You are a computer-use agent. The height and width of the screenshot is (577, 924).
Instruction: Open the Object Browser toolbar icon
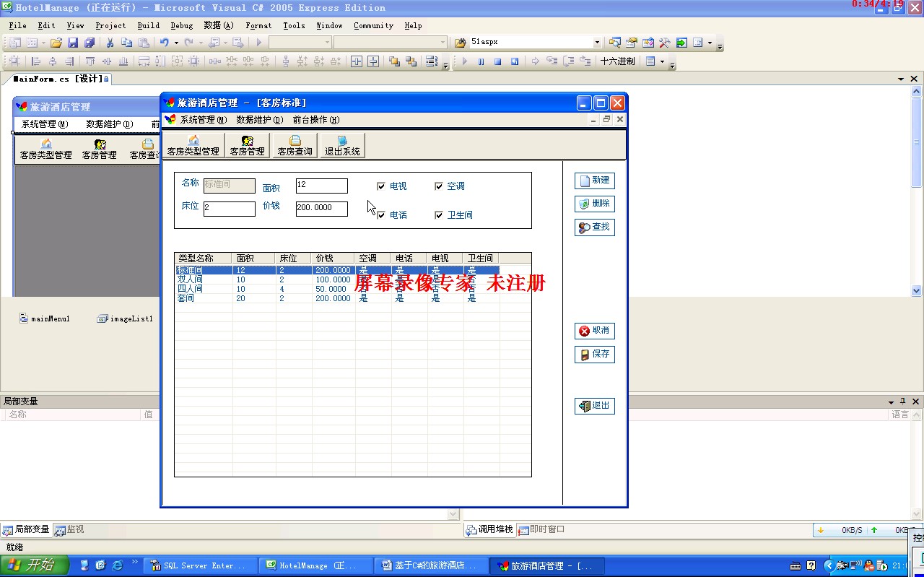click(648, 43)
